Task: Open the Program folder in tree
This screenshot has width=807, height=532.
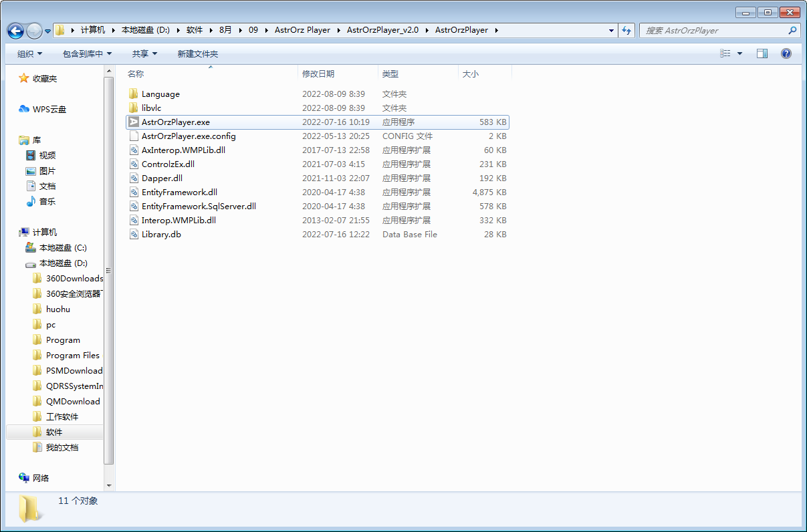Action: (63, 340)
